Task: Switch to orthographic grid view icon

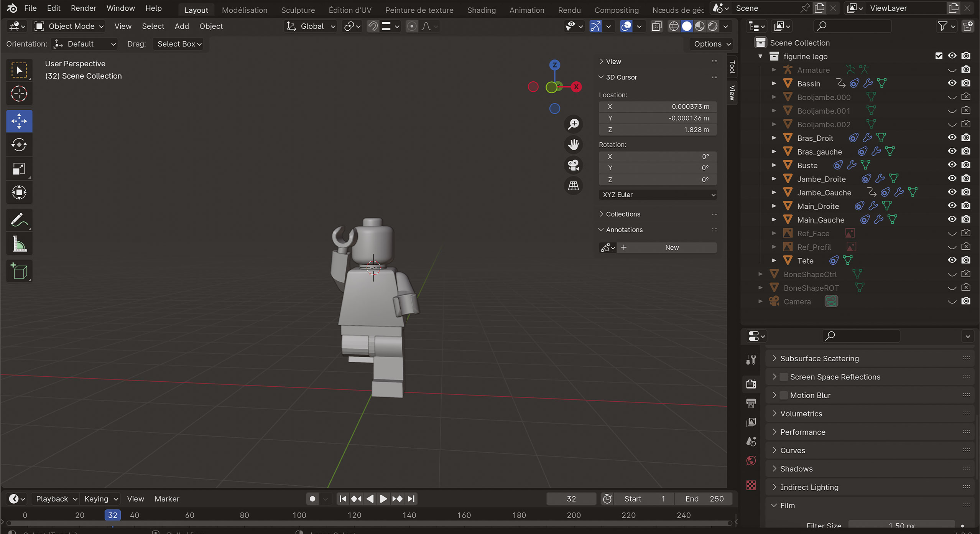Action: [573, 186]
